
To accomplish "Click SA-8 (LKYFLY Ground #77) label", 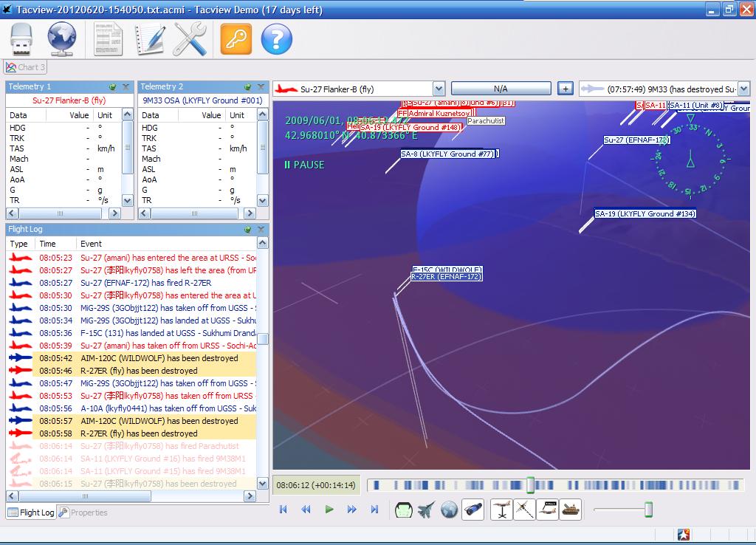I will point(448,154).
